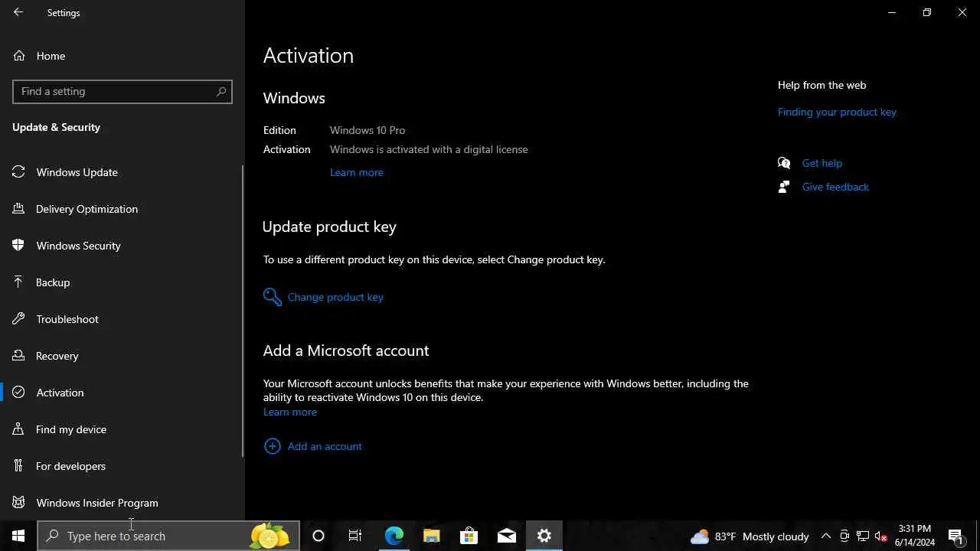The height and width of the screenshot is (551, 980).
Task: Click the Give feedback person icon
Action: [x=784, y=187]
